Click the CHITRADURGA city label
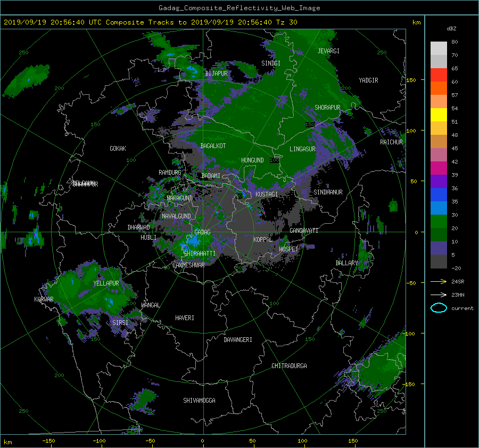 tap(290, 366)
